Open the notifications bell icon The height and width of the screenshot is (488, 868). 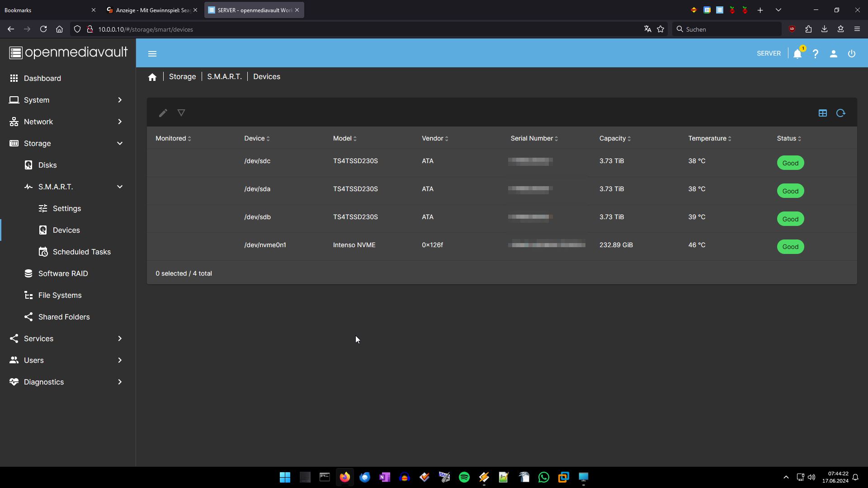coord(797,54)
